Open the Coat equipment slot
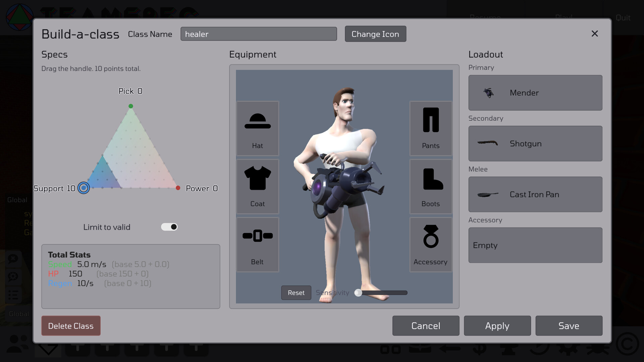This screenshot has width=644, height=362. point(258,186)
